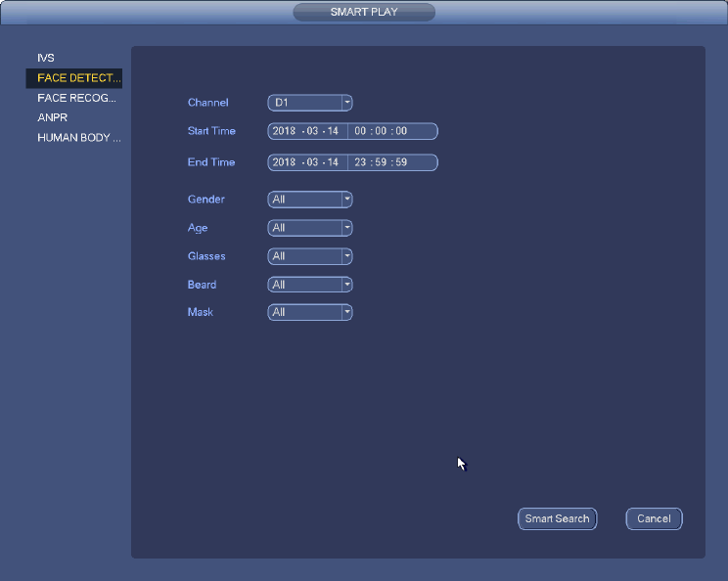Click the Age label
Viewport: 728px width, 581px height.
(198, 228)
